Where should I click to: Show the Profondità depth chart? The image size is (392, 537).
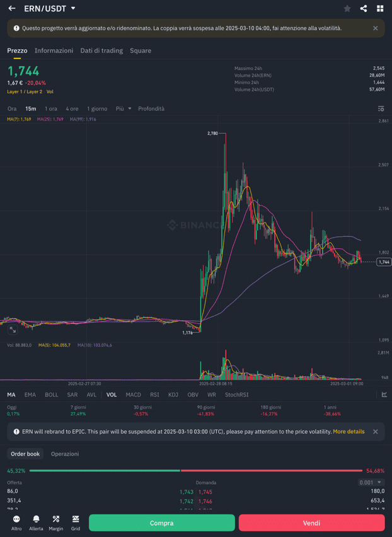point(151,108)
